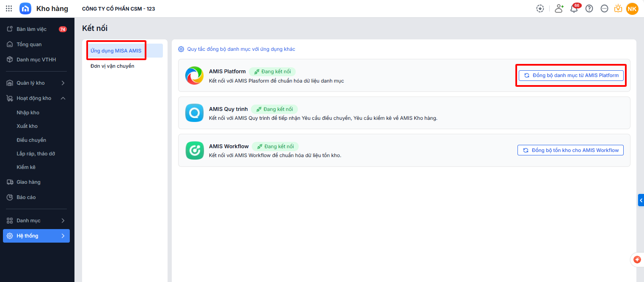Click AMIS Workflow Đang kết nối badge
The image size is (644, 282).
(275, 147)
